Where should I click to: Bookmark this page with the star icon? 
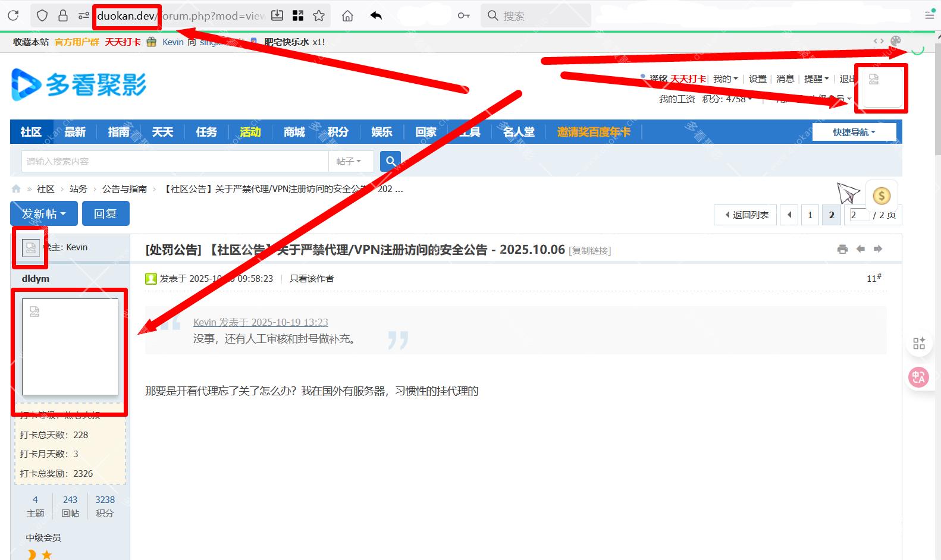319,15
